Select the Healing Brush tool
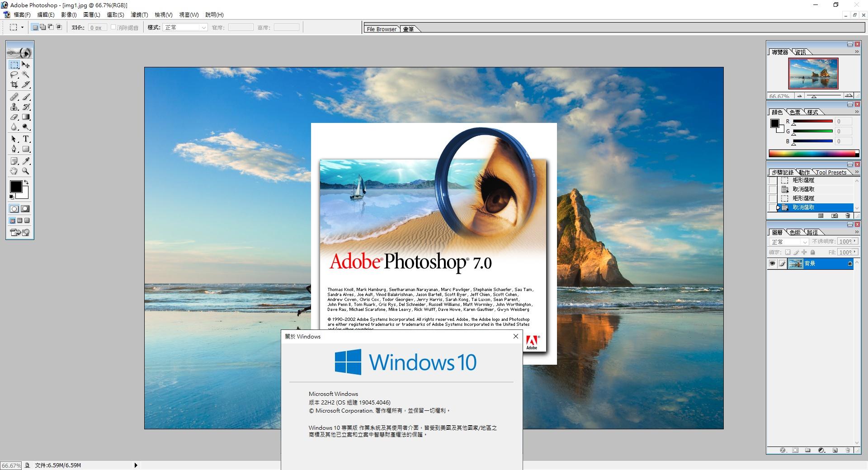 click(14, 97)
